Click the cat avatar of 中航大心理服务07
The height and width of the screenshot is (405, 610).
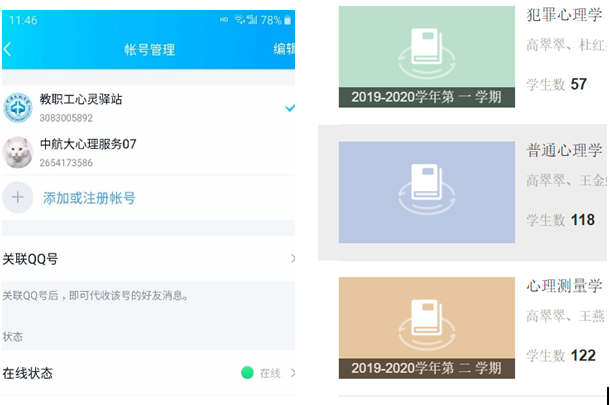pos(17,152)
